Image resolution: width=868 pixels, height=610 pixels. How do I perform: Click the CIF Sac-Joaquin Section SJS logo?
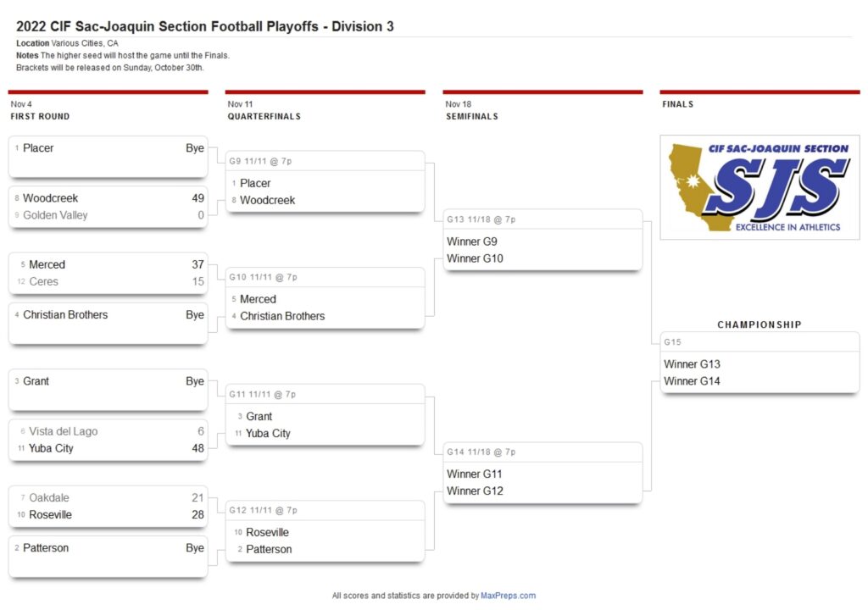[x=759, y=187]
